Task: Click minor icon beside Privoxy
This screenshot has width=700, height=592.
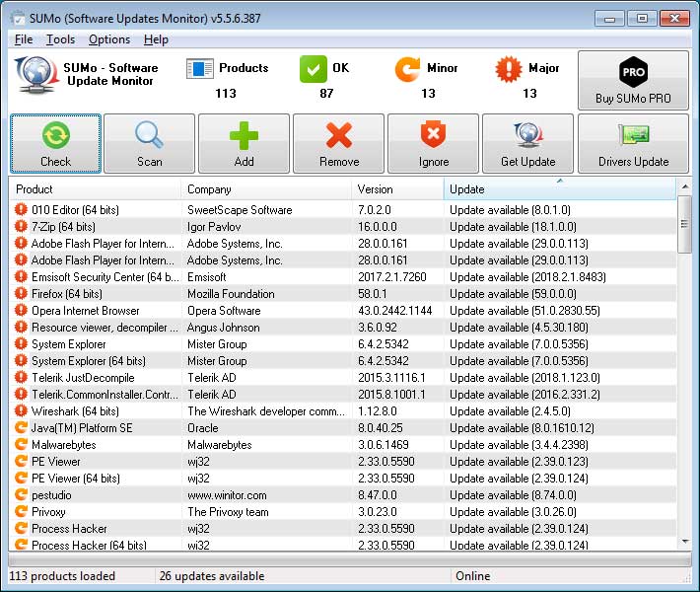Action: coord(21,511)
